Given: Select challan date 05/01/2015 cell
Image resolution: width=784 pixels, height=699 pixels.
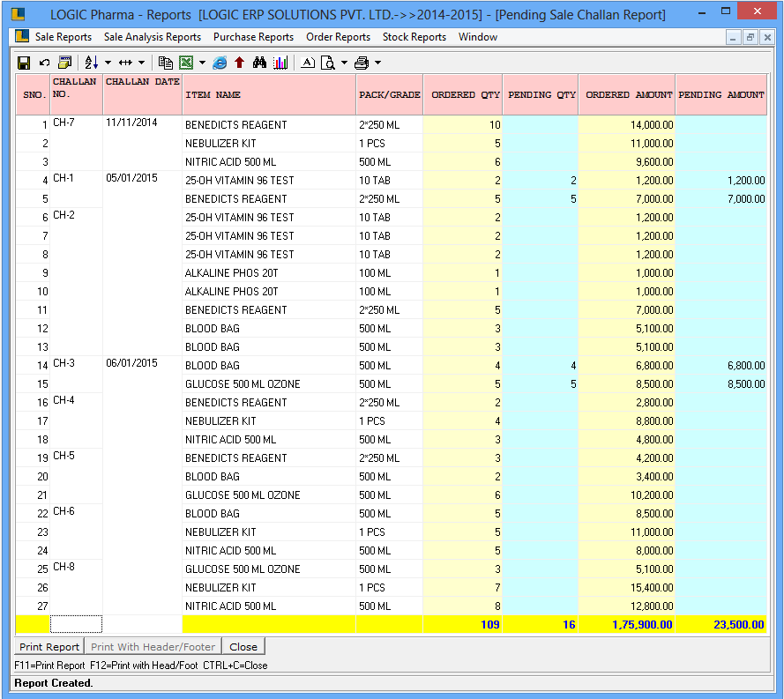Looking at the screenshot, I should [143, 264].
